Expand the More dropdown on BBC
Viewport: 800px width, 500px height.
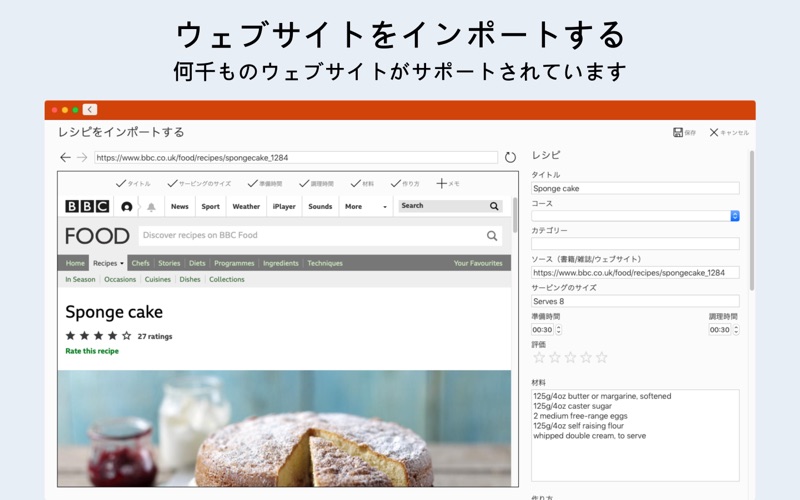366,207
